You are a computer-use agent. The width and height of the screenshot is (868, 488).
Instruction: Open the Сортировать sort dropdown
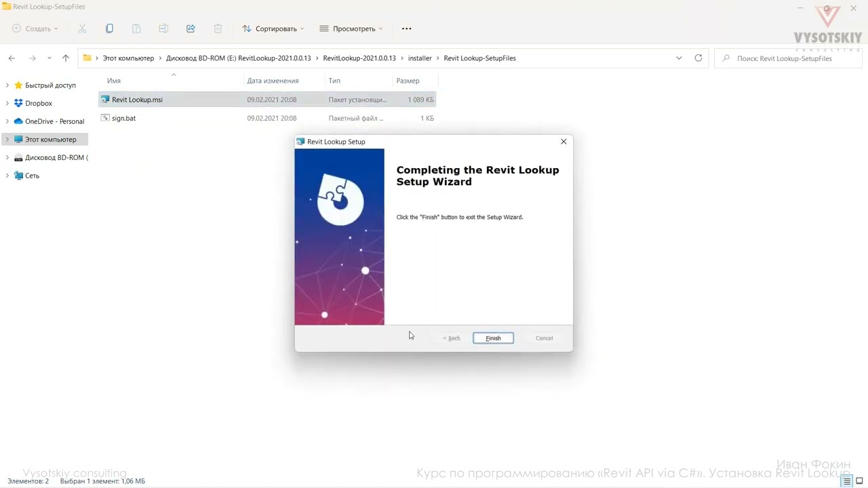(273, 28)
